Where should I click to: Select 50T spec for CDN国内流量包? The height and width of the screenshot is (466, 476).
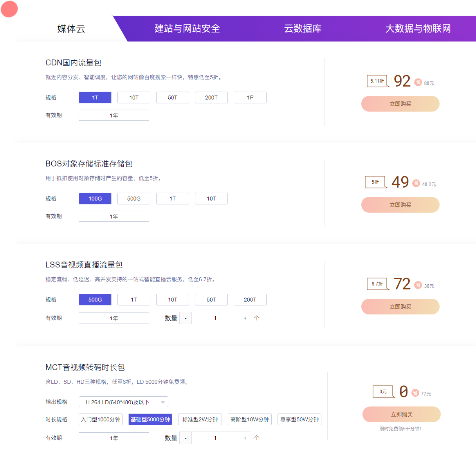(x=173, y=98)
